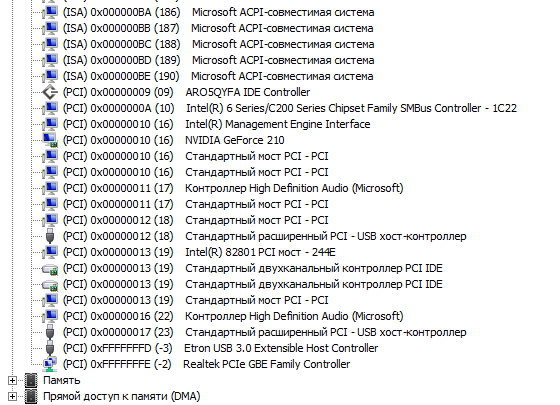560x405 pixels.
Task: Click the chip icon beside Прямой доступ к памяти (DMA)
Action: coord(31,396)
